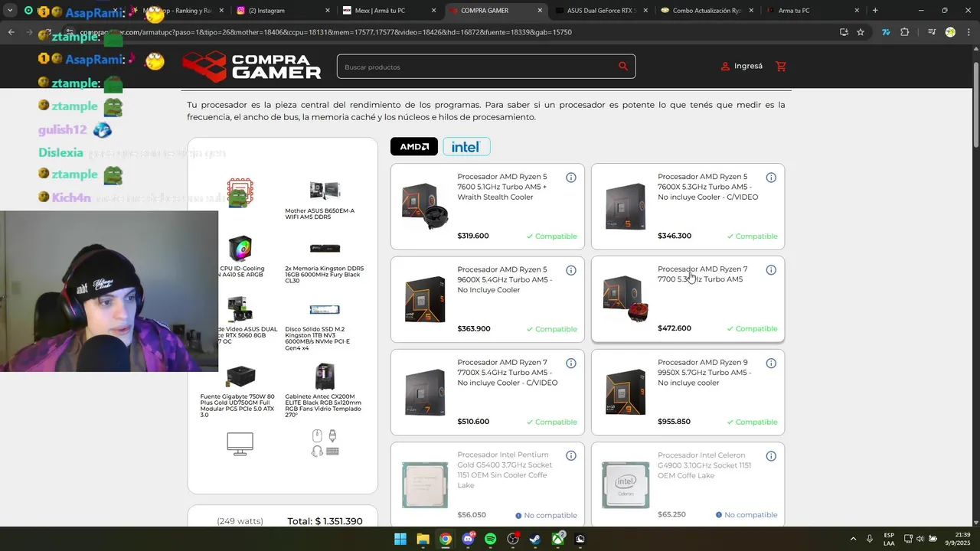Open info for Ryzen 7 7700 processor
The image size is (980, 551).
771,270
